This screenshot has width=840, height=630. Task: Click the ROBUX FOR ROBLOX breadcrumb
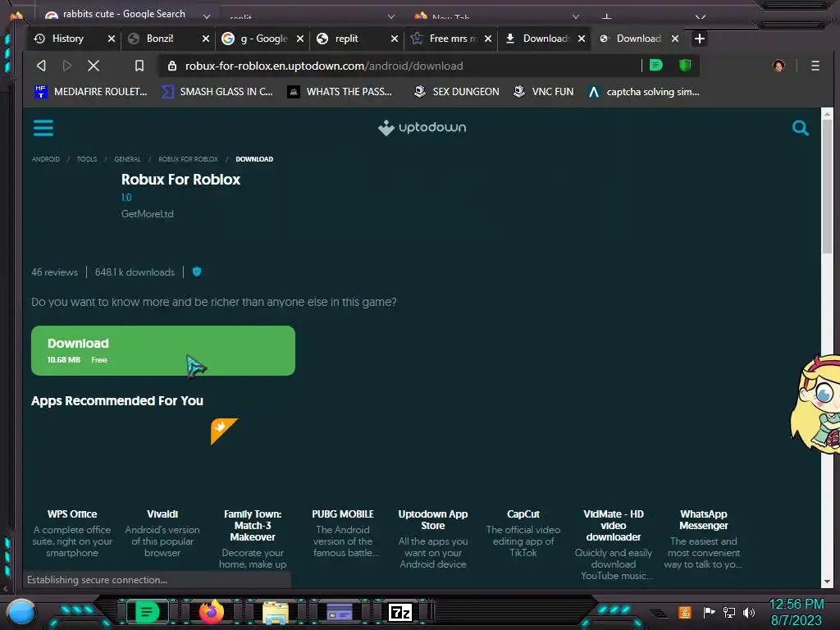(x=188, y=159)
